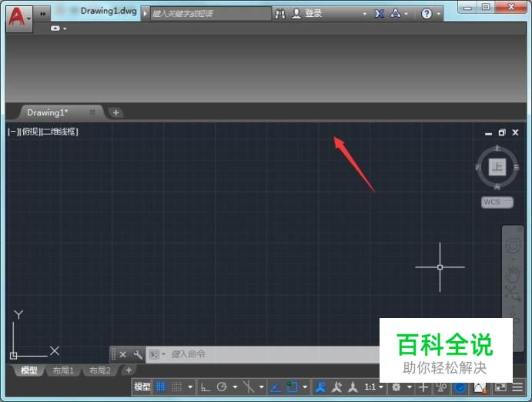Select the Pan hand tool

[513, 274]
